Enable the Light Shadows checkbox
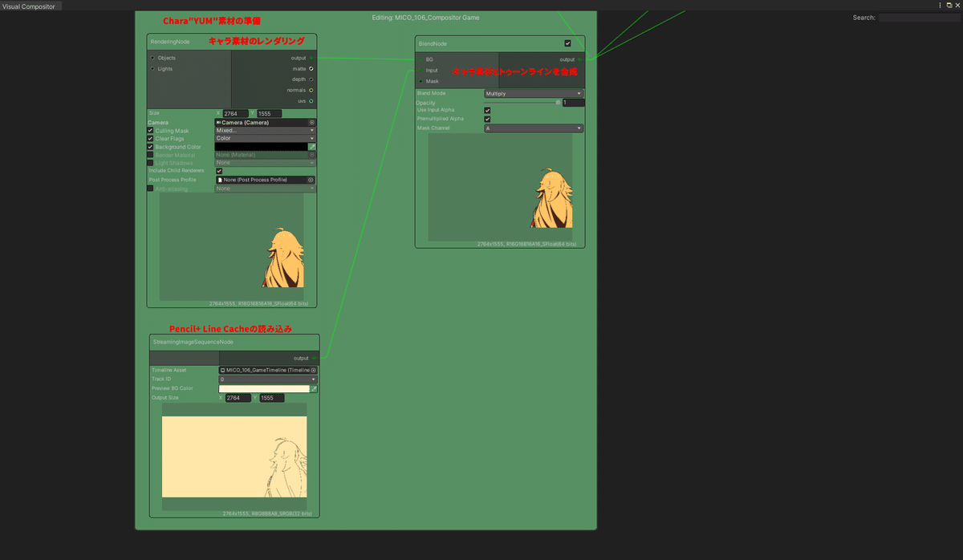 [x=150, y=163]
